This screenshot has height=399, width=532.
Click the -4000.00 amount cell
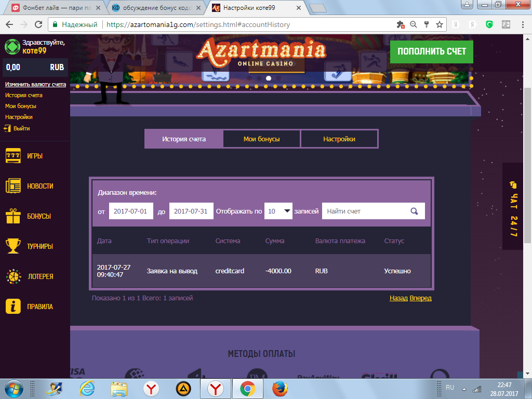click(278, 271)
